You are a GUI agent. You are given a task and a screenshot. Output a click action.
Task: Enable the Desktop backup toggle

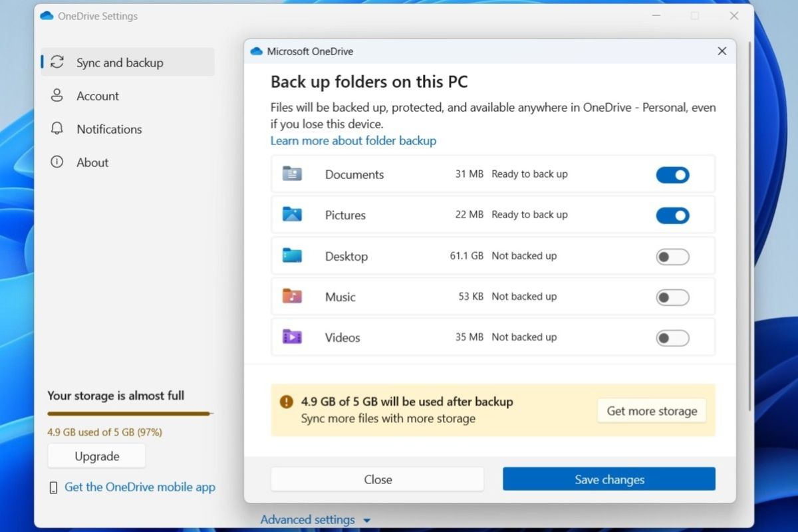672,256
